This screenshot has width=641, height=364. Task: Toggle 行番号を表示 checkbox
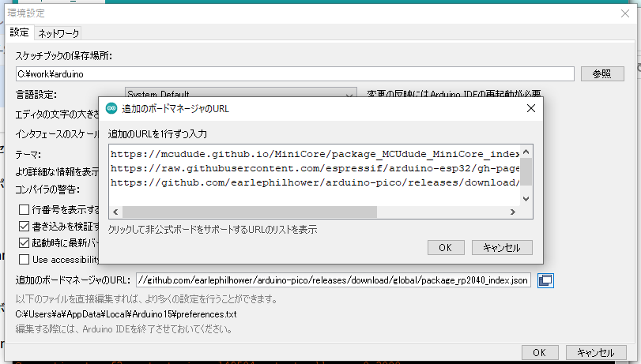pos(25,210)
